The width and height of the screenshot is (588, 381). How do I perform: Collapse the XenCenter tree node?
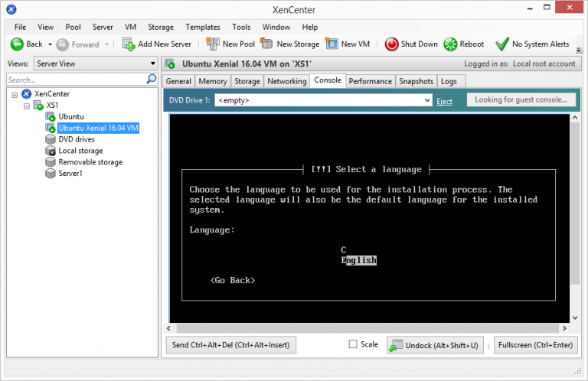(15, 94)
